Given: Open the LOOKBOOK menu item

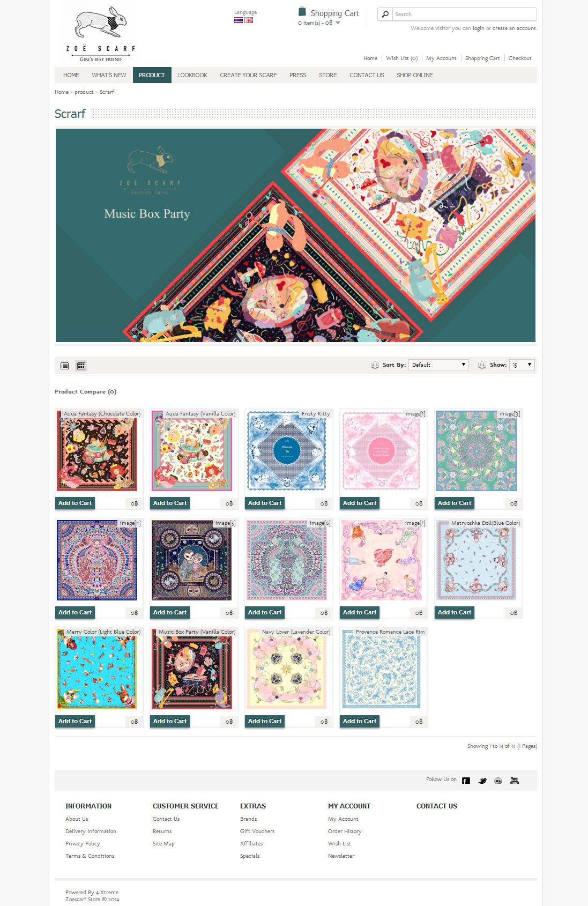Looking at the screenshot, I should point(192,75).
